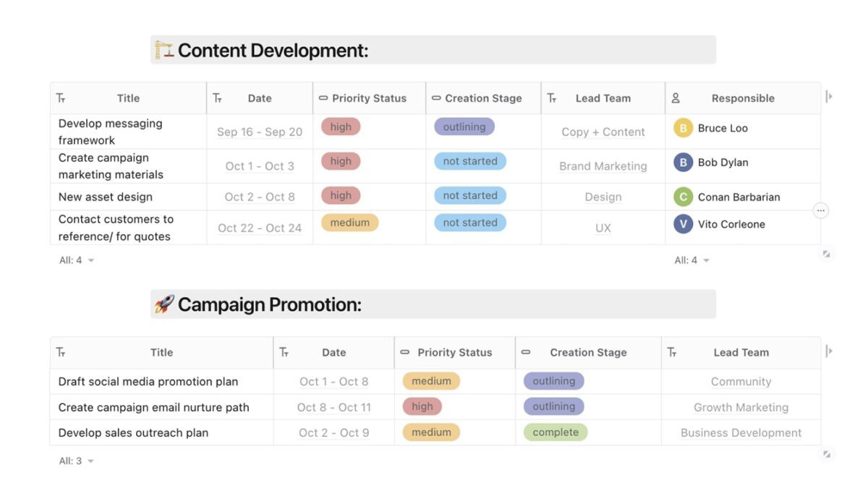Viewport: 868px width, 488px height.
Task: Open the "Develop sales outreach plan" task
Action: (133, 433)
